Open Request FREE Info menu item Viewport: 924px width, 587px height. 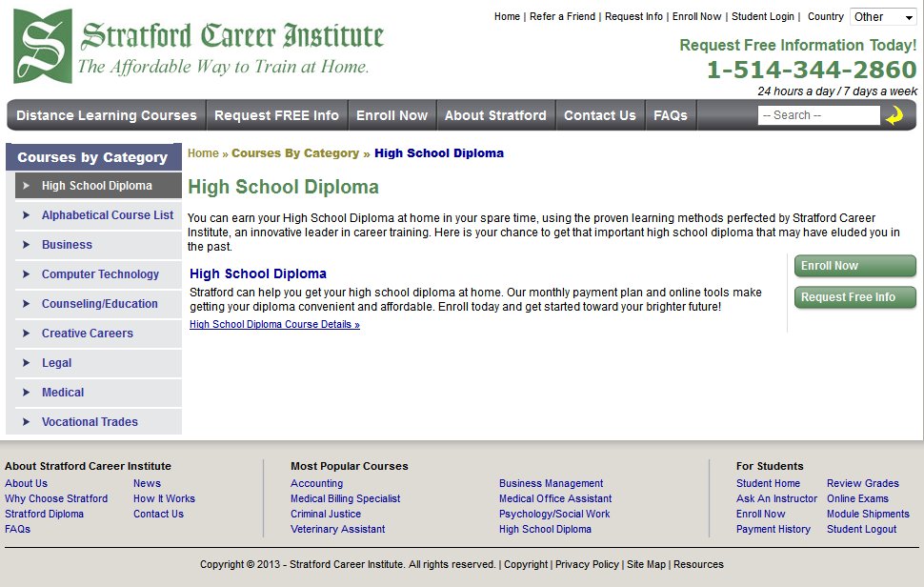(x=276, y=115)
